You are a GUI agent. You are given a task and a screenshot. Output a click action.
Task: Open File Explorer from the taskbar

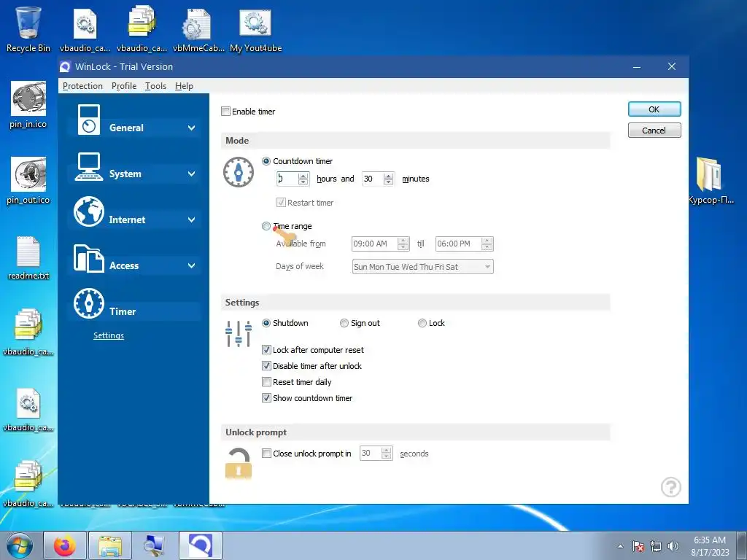pyautogui.click(x=110, y=545)
